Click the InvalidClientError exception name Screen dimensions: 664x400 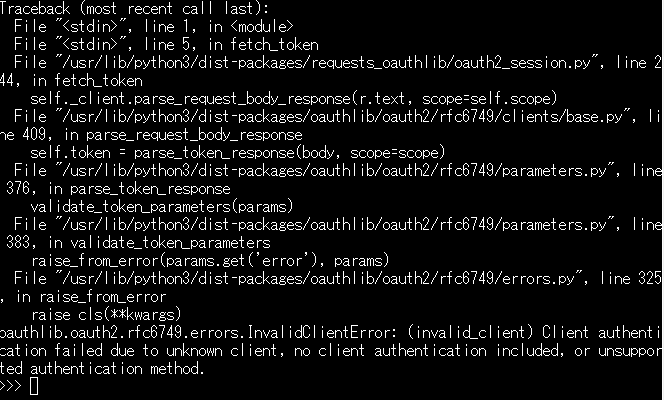point(267,332)
